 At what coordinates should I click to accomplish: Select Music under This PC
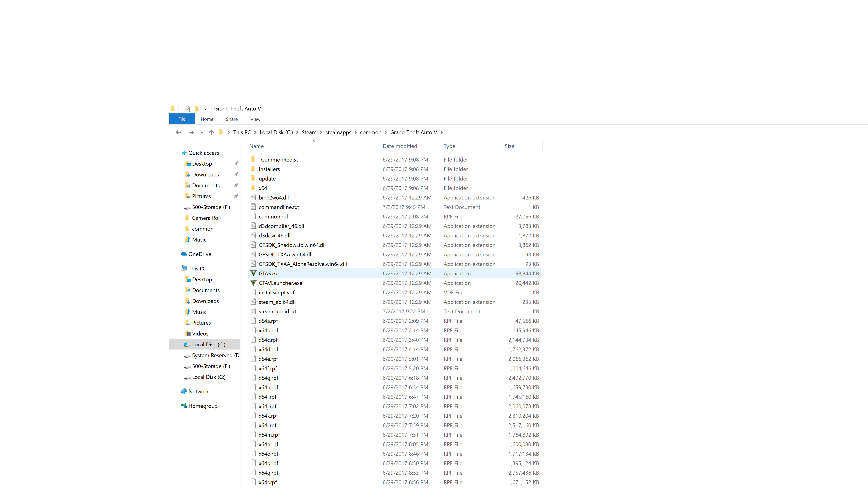(x=199, y=312)
